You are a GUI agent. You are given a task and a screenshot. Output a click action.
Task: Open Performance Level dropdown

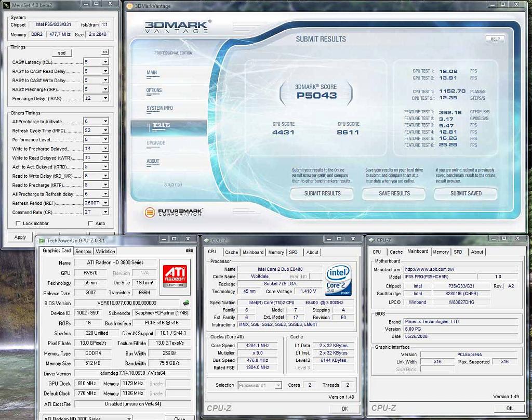[x=105, y=139]
